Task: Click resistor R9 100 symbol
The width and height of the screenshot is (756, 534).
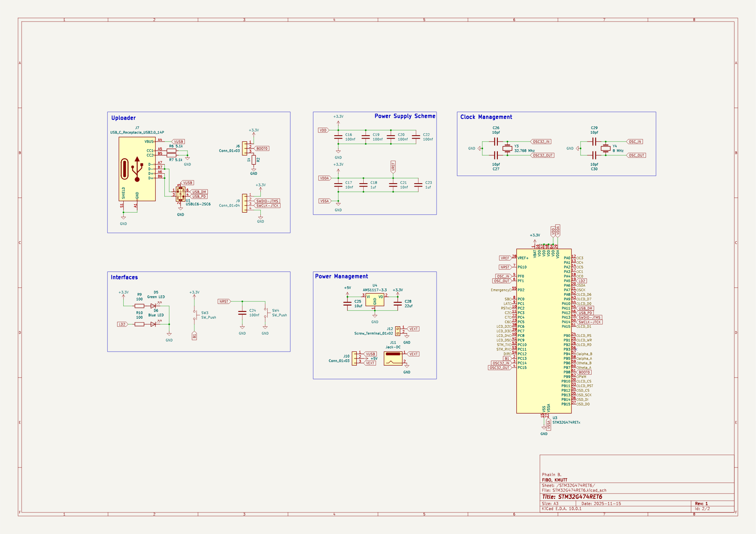Action: pyautogui.click(x=139, y=306)
